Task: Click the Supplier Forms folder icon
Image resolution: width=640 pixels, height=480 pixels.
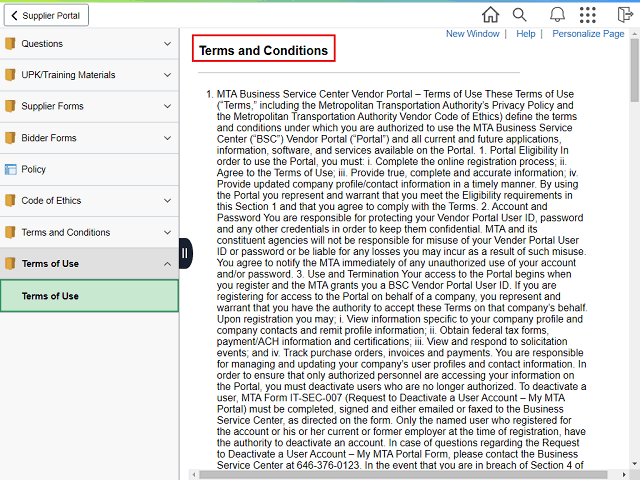Action: (10, 107)
